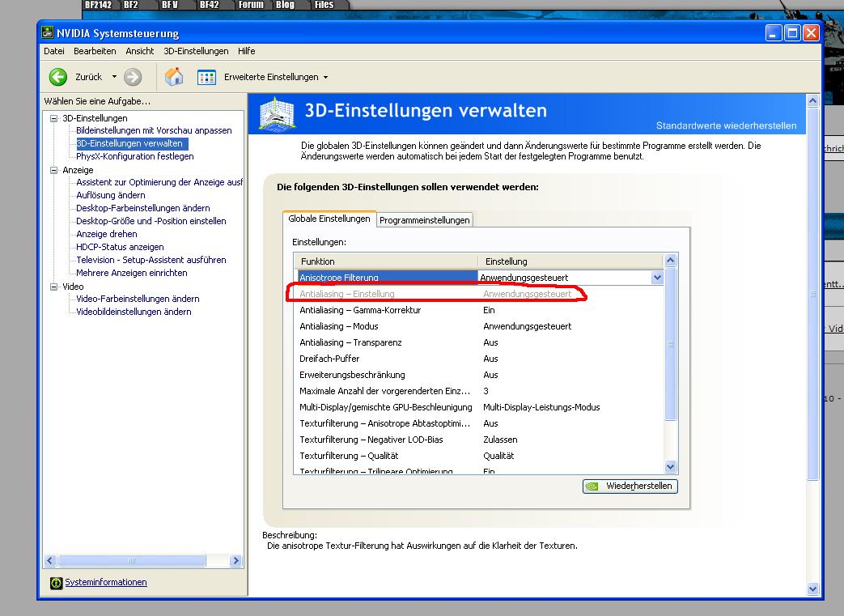Image resolution: width=844 pixels, height=616 pixels.
Task: Click Standardwerte wiederherstellen link
Action: (726, 125)
